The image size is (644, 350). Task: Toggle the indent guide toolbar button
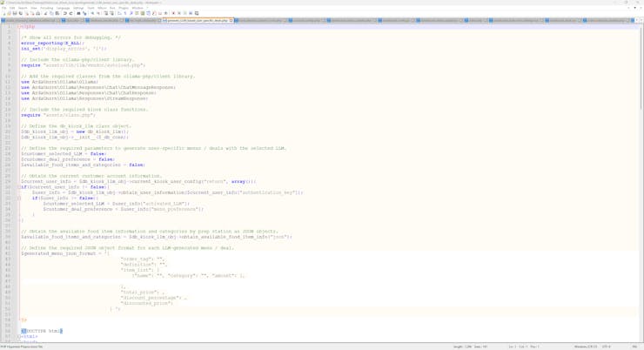pos(131,13)
